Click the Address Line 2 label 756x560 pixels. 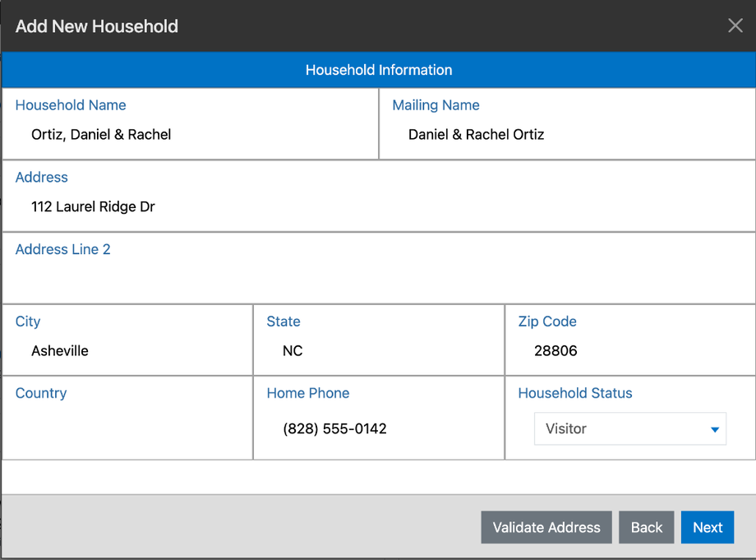pyautogui.click(x=63, y=249)
